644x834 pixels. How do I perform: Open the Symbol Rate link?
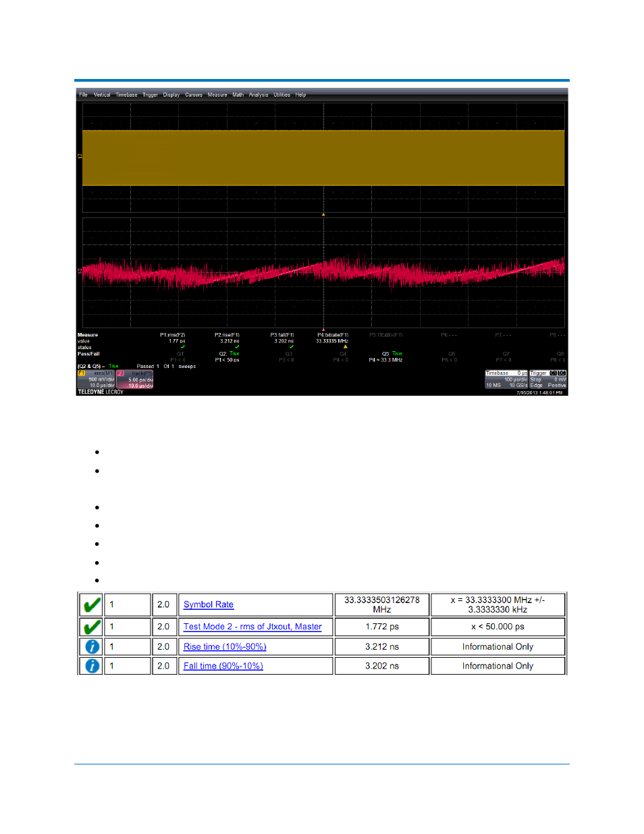coord(209,605)
